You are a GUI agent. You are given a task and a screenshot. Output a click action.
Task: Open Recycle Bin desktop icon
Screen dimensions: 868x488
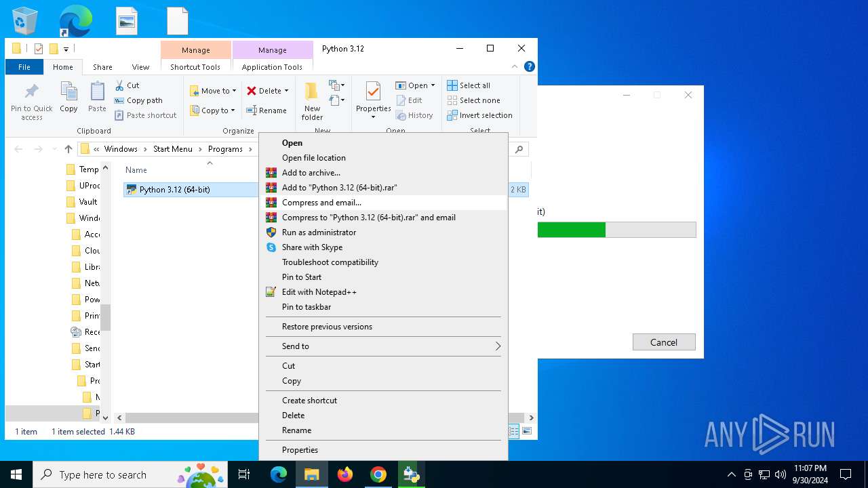[x=25, y=20]
